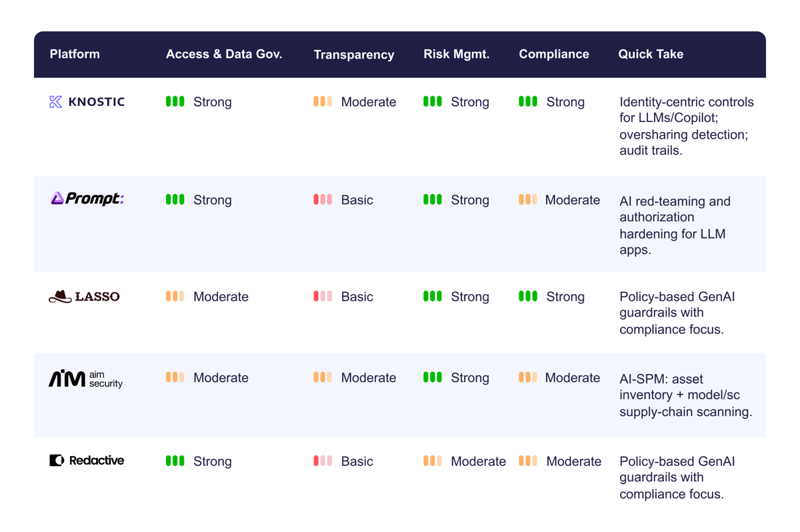Click Knostic's green Compliance rating bars
Image resolution: width=800 pixels, height=532 pixels.
point(528,102)
